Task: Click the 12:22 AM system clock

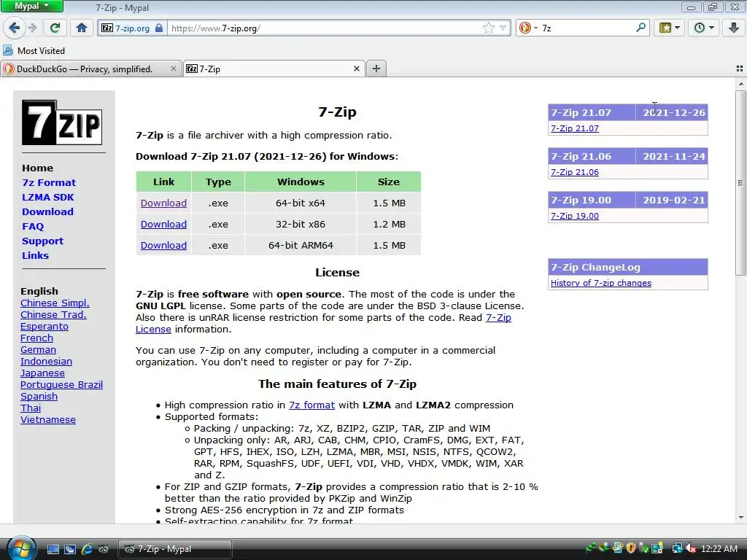Action: (x=719, y=548)
